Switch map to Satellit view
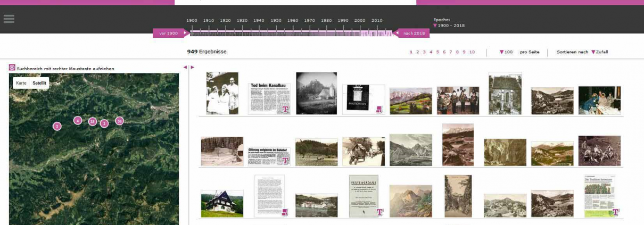Viewport: 644px width, 225px height. point(39,83)
